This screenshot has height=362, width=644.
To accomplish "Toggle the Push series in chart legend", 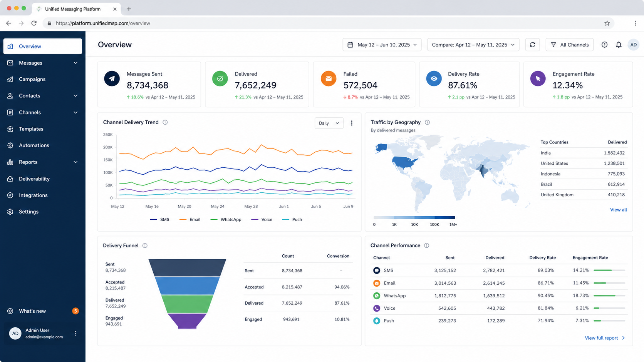I will (292, 220).
